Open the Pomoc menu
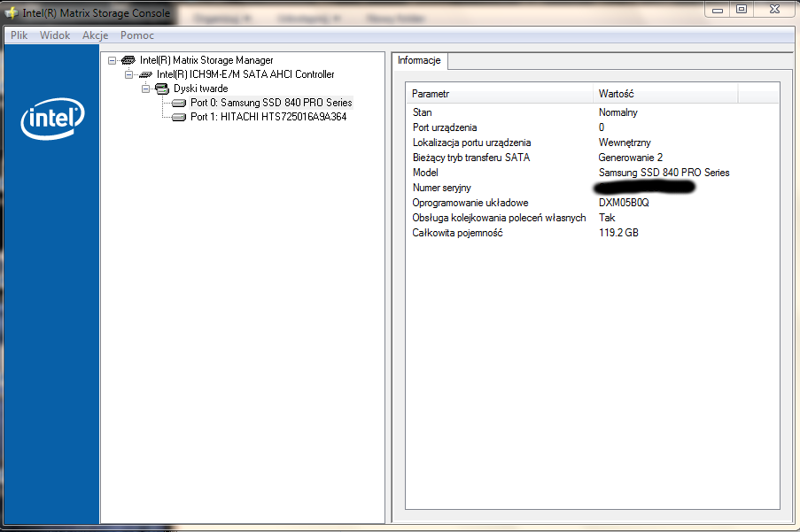 (x=136, y=35)
